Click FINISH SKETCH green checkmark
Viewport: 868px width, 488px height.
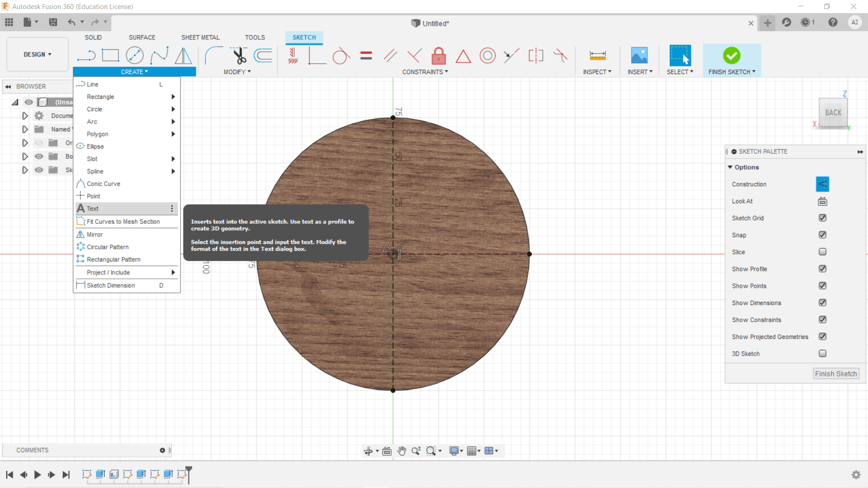[x=731, y=56]
